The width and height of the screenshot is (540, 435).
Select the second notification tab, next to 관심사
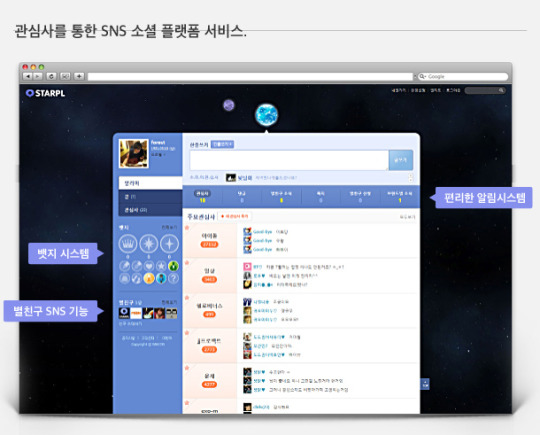point(242,197)
